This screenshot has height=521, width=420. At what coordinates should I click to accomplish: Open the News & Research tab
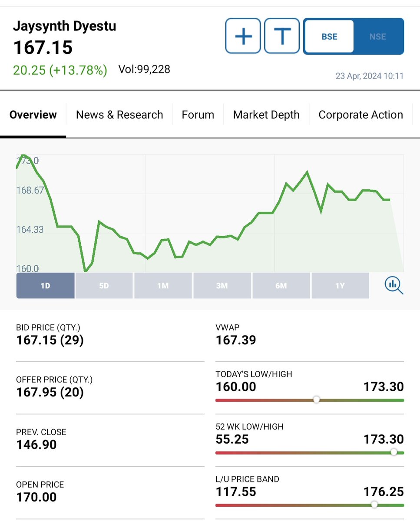coord(119,115)
